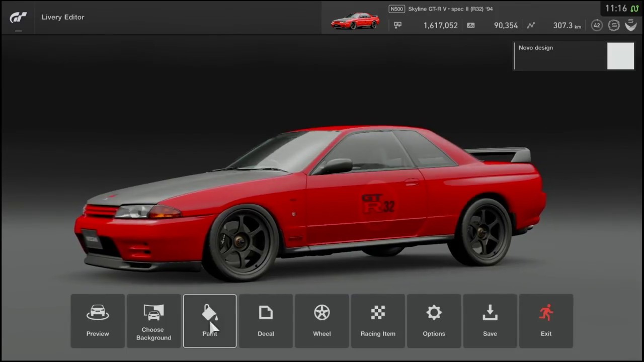Viewport: 644px width, 362px height.
Task: Click the green network connection icon
Action: pos(634,9)
